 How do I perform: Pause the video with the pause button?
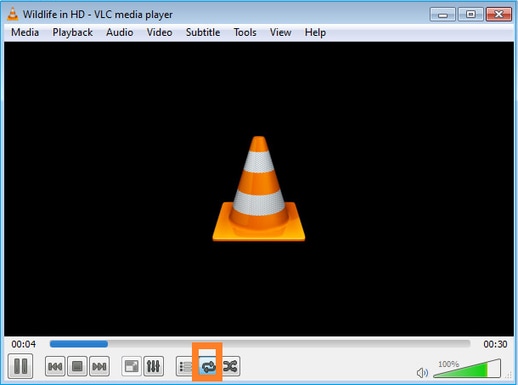20,366
